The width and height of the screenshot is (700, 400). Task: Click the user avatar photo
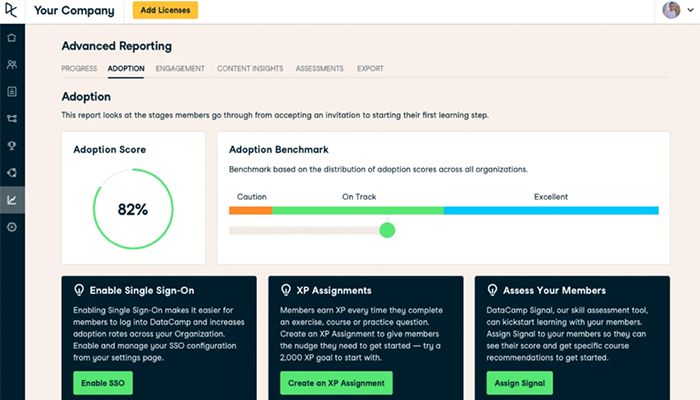pyautogui.click(x=671, y=10)
